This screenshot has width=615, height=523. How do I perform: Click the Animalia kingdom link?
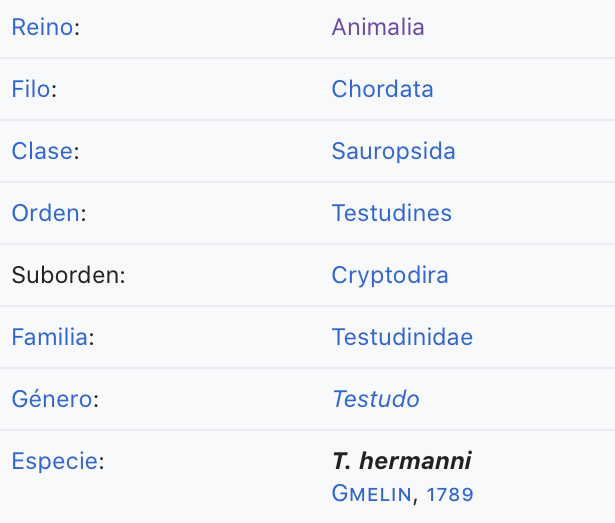pyautogui.click(x=378, y=27)
